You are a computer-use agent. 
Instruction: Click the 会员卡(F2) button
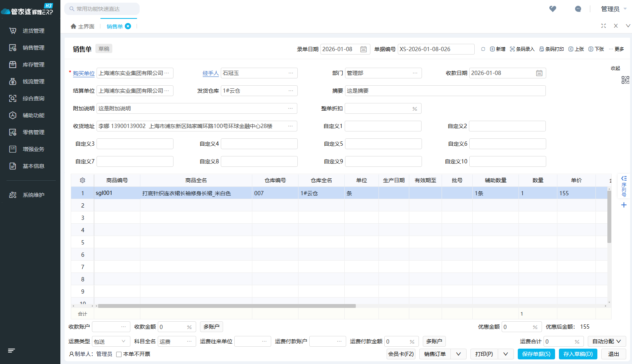[x=401, y=354]
